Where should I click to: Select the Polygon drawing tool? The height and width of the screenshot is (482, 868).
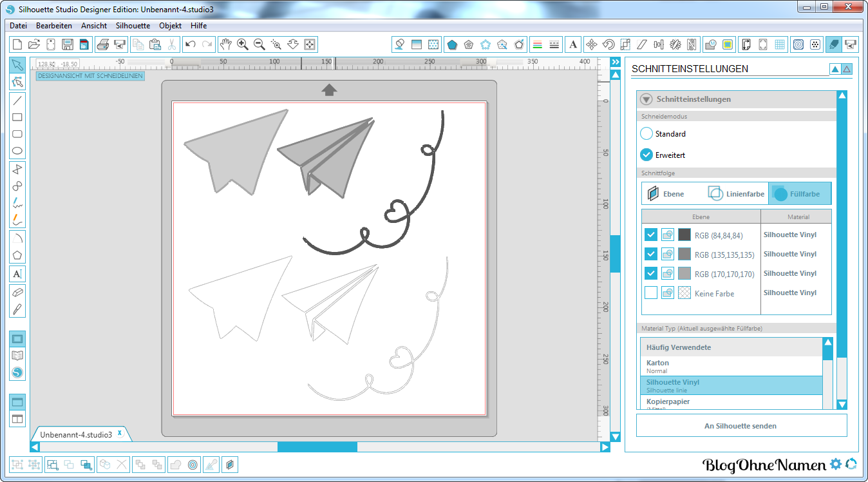click(x=17, y=255)
